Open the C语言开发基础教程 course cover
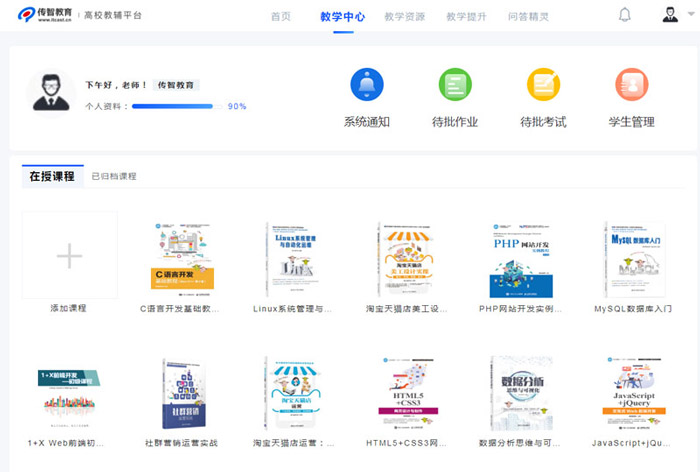The width and height of the screenshot is (700, 472). [180, 259]
